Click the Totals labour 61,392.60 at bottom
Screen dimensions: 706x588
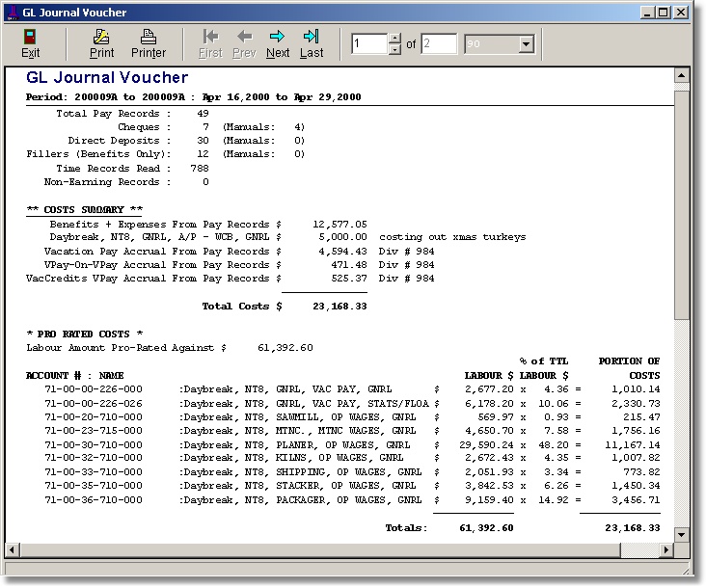click(486, 528)
